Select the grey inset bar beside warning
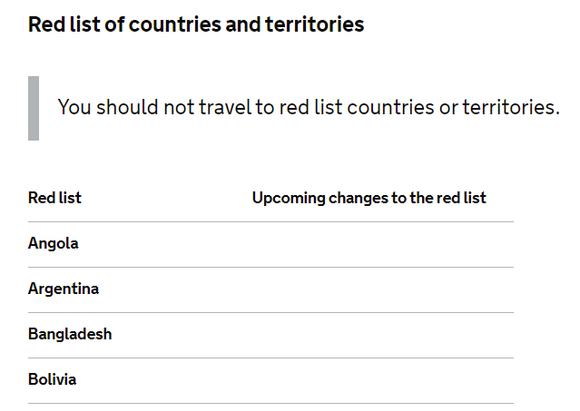 (33, 108)
